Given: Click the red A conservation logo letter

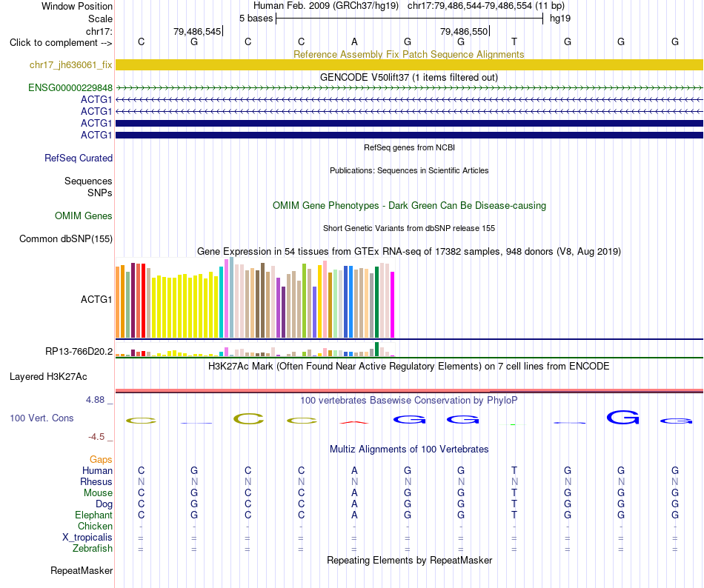Looking at the screenshot, I should click(x=354, y=422).
